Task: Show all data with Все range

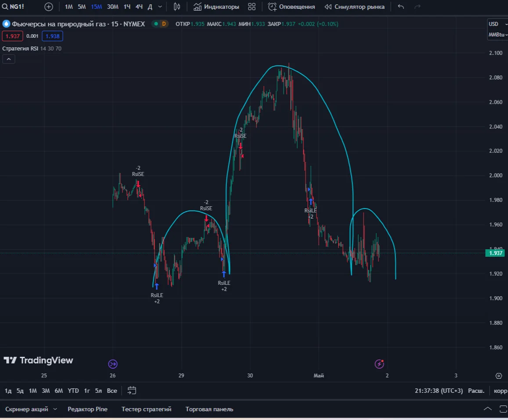Action: coord(112,391)
